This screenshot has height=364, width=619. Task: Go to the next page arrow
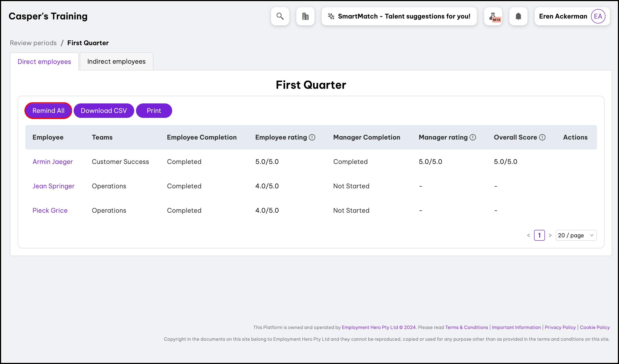tap(550, 235)
